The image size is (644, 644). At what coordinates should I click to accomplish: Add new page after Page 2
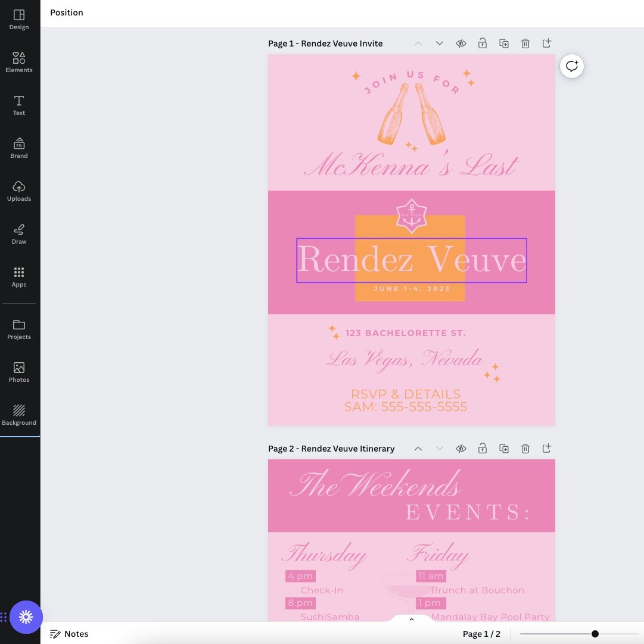click(547, 448)
